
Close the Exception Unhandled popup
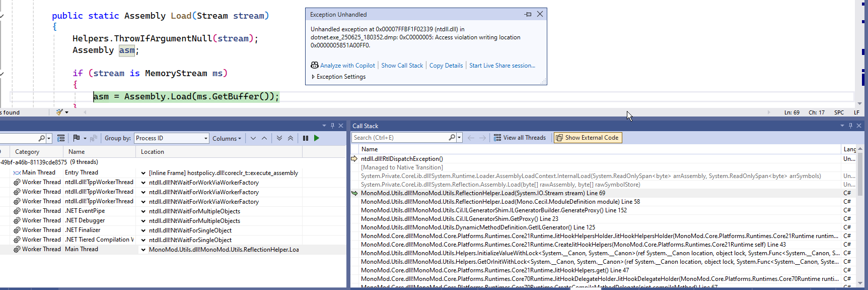pos(540,14)
